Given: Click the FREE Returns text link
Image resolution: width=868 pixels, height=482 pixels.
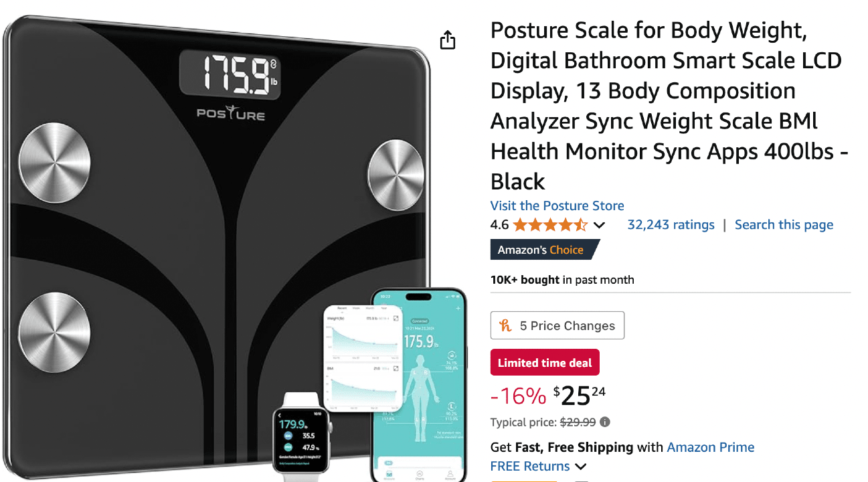Looking at the screenshot, I should point(530,467).
